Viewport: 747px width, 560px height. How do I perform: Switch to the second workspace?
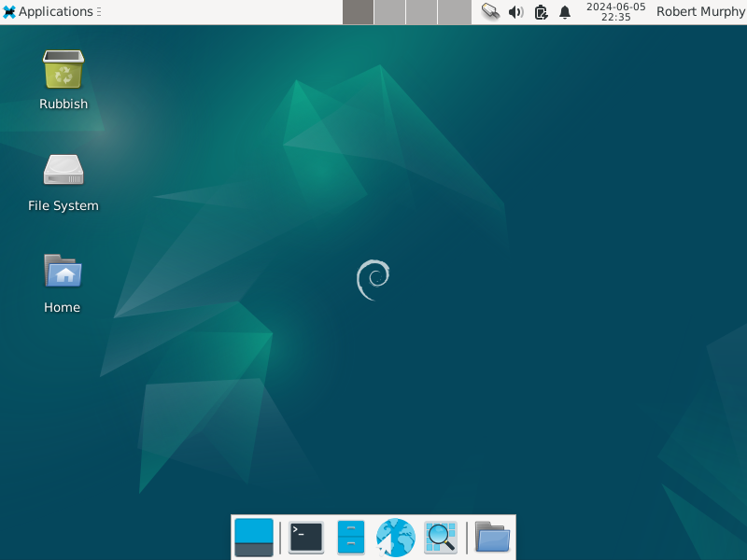(389, 12)
